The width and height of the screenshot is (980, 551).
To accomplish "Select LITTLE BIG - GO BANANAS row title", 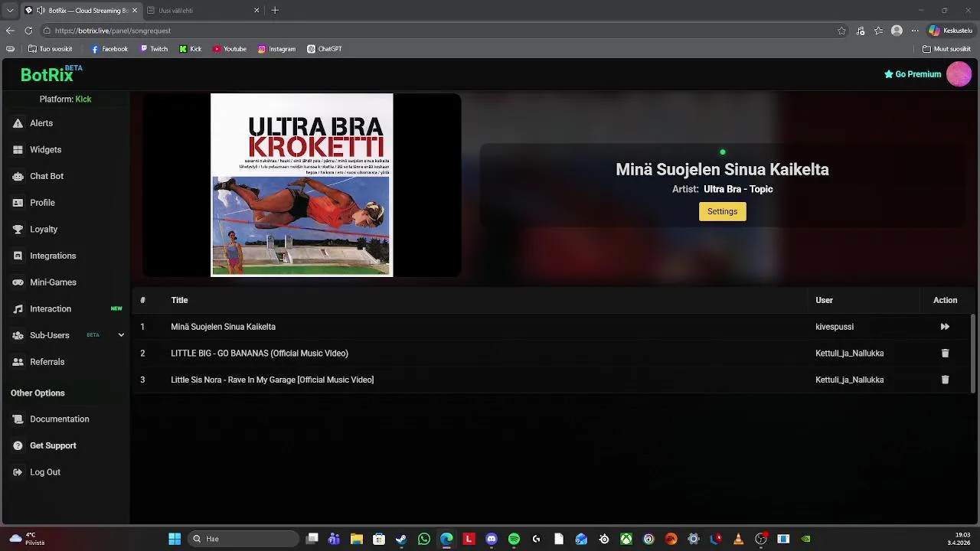I will pyautogui.click(x=260, y=354).
